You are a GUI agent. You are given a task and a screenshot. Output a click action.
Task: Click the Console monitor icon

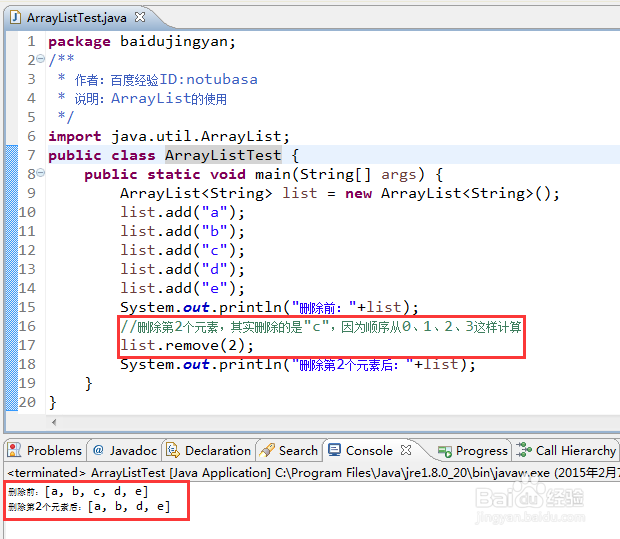point(334,450)
